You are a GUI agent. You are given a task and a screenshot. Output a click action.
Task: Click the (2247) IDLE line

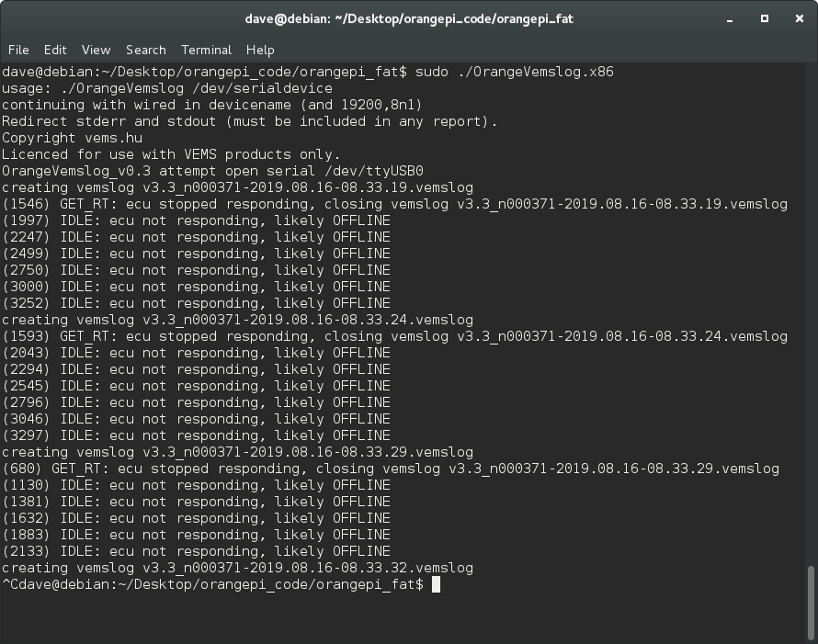pyautogui.click(x=196, y=237)
